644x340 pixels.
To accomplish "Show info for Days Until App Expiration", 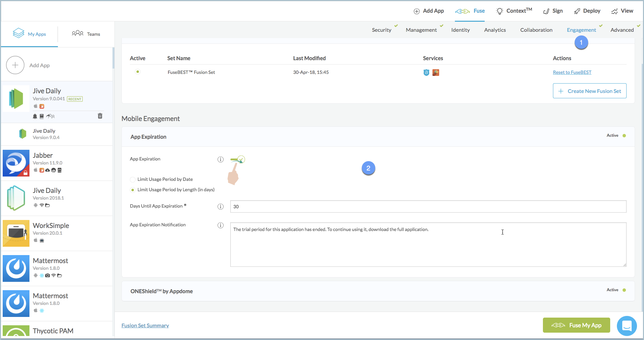I will pos(221,207).
